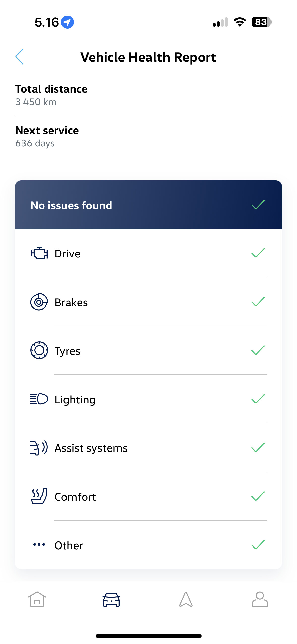Screen dimensions: 297x644
Task: Open the profile person tab
Action: coord(260,599)
